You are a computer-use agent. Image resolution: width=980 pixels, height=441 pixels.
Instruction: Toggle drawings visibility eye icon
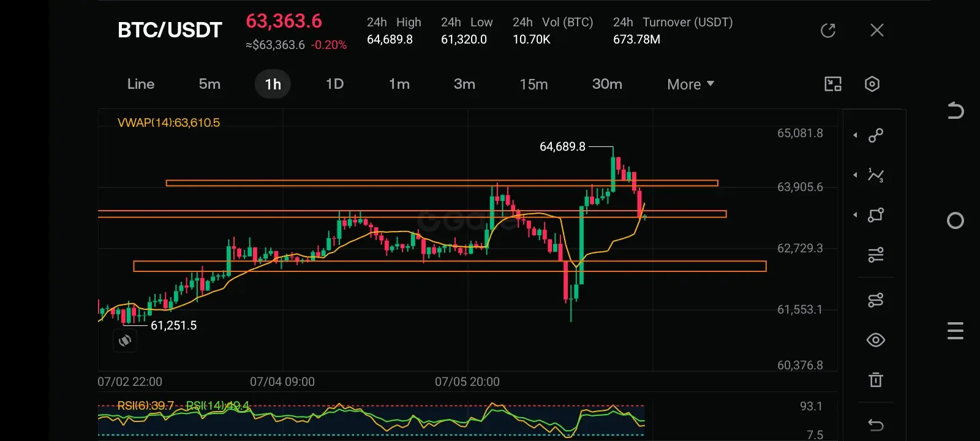876,340
